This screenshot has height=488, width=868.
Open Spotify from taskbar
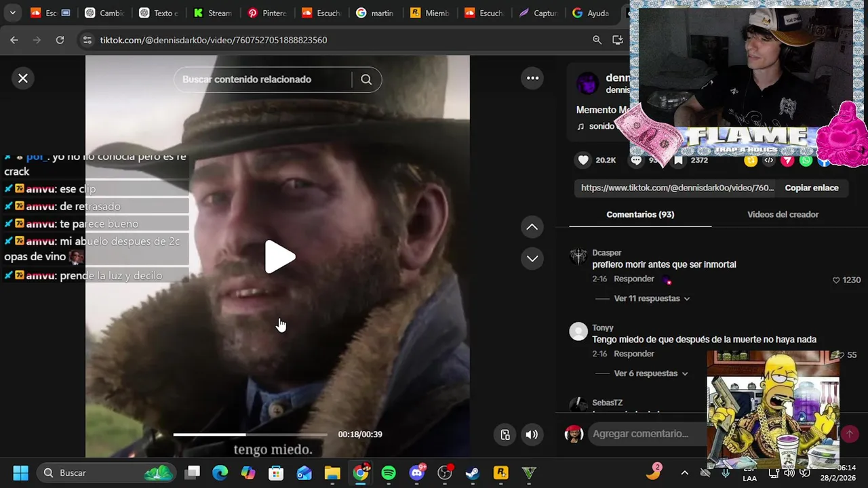(x=389, y=472)
